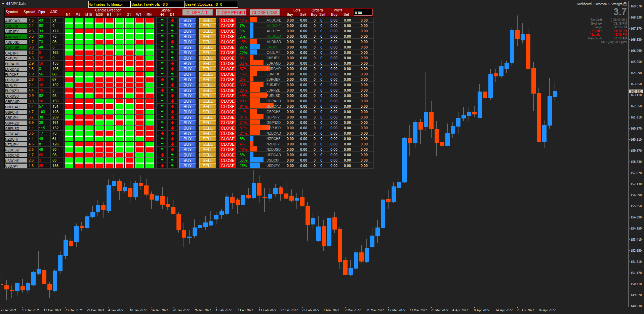Select the D1 signal arrow for EURGBP

172,80
